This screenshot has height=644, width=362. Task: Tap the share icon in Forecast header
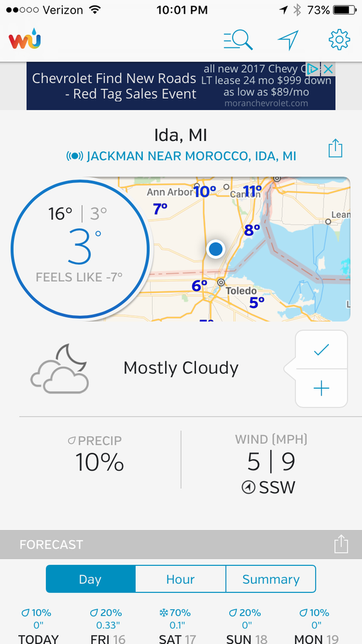pyautogui.click(x=341, y=544)
